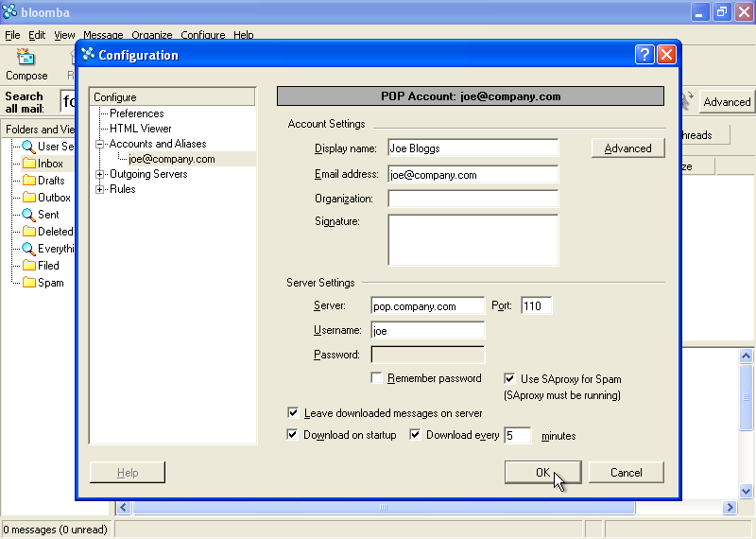
Task: Click Advanced search button in main window
Action: [x=727, y=102]
